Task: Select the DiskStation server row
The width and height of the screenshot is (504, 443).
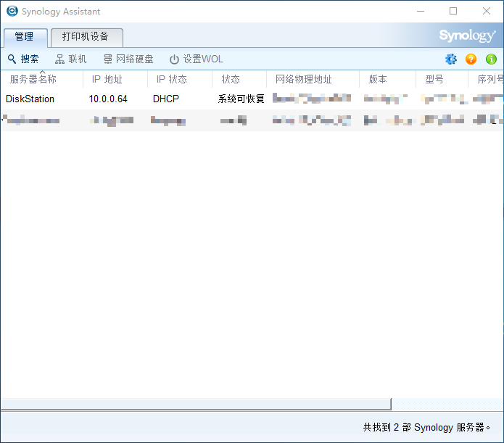Action: coord(252,99)
